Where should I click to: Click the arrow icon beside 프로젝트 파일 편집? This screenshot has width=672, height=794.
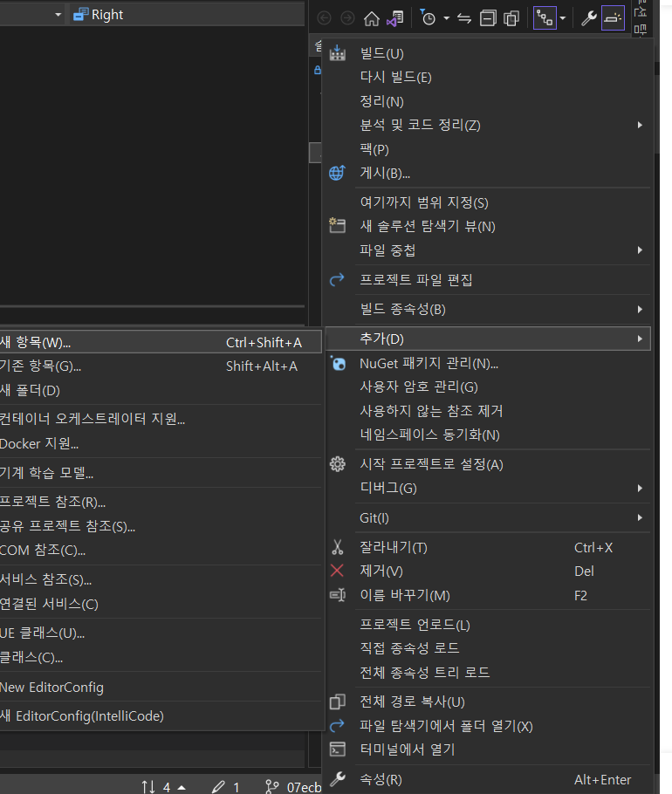pyautogui.click(x=337, y=279)
